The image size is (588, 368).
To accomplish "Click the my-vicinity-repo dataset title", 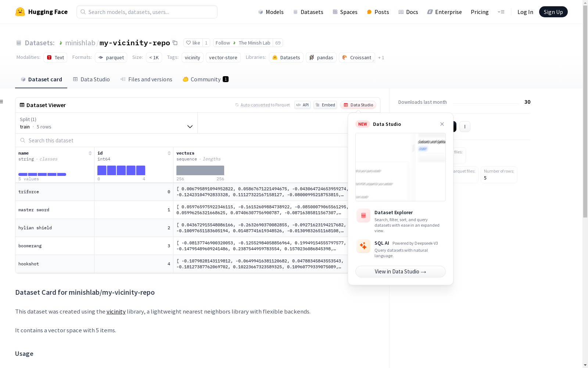I will tap(135, 43).
